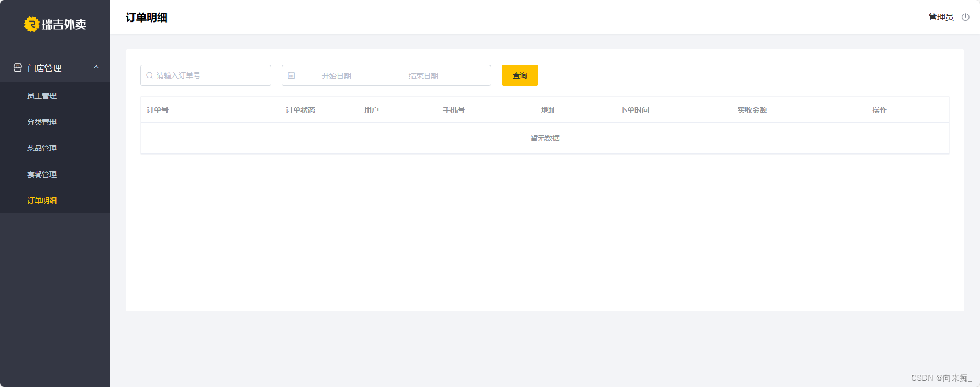
Task: Click the search magnifier icon
Action: point(150,75)
